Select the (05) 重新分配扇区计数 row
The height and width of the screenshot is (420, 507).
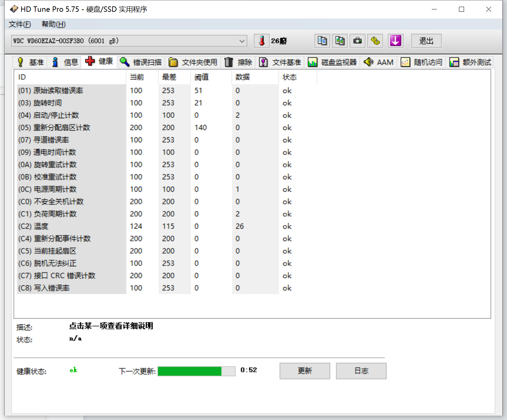point(167,128)
